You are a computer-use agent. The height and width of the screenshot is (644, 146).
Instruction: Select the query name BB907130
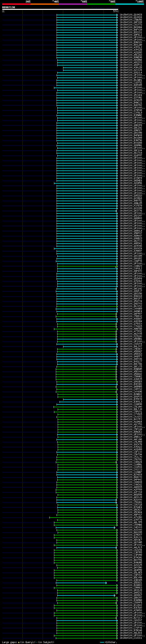(x=8, y=8)
